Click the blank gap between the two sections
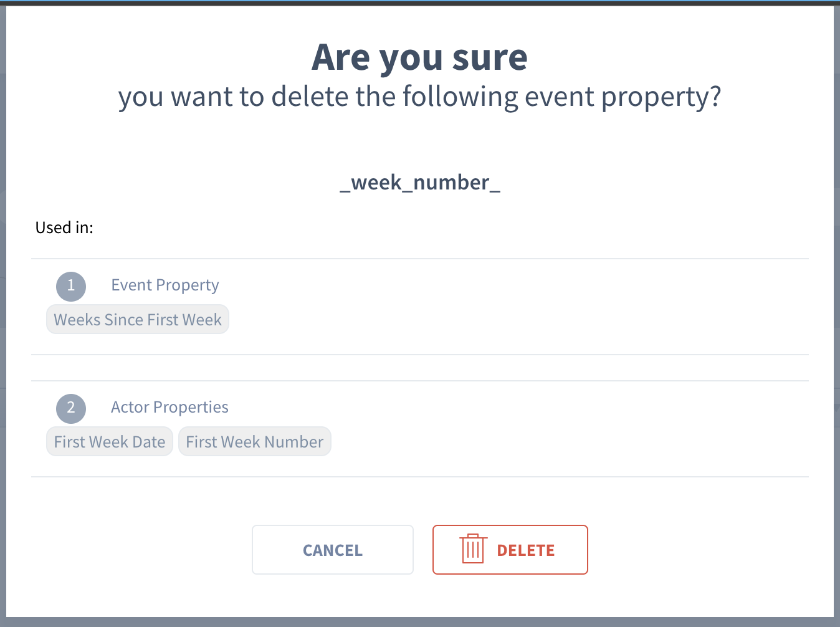 pyautogui.click(x=420, y=368)
